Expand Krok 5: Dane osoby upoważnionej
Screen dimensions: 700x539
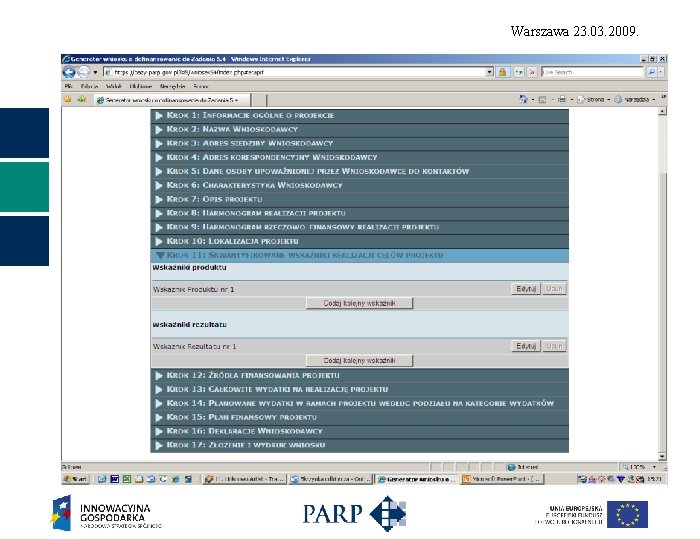tap(359, 171)
